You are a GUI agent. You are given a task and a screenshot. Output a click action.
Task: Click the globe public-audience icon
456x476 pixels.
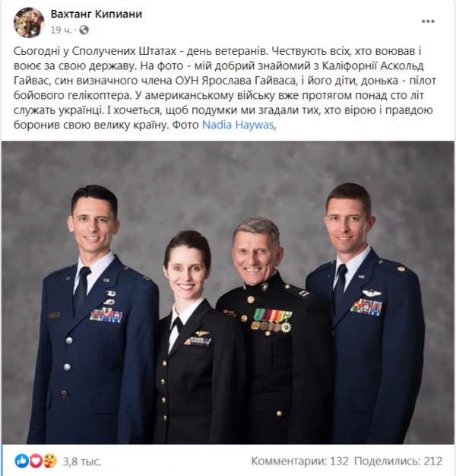click(x=84, y=30)
